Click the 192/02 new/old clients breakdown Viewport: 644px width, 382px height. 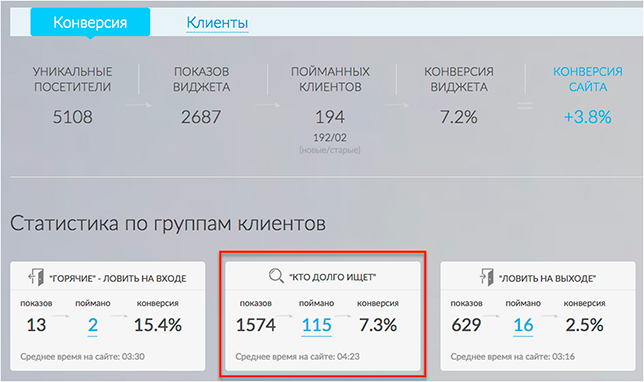point(330,137)
